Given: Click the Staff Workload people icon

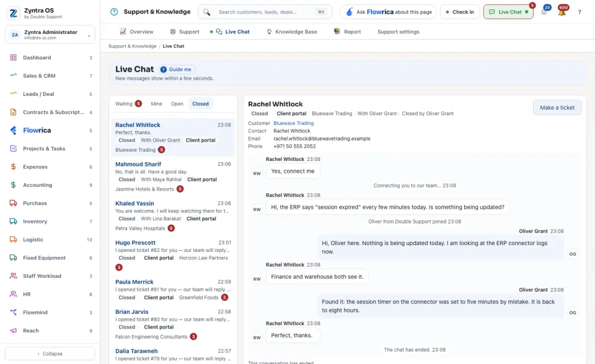Looking at the screenshot, I should click(x=13, y=276).
